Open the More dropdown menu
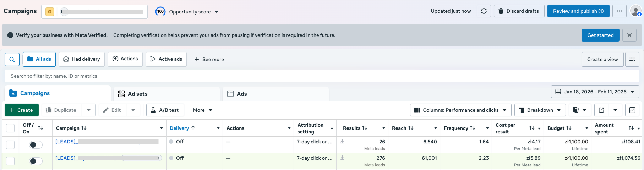The width and height of the screenshot is (644, 170). 202,110
